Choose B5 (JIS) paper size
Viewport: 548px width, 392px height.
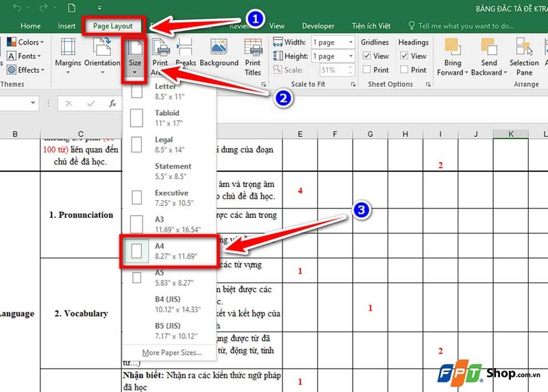(169, 331)
